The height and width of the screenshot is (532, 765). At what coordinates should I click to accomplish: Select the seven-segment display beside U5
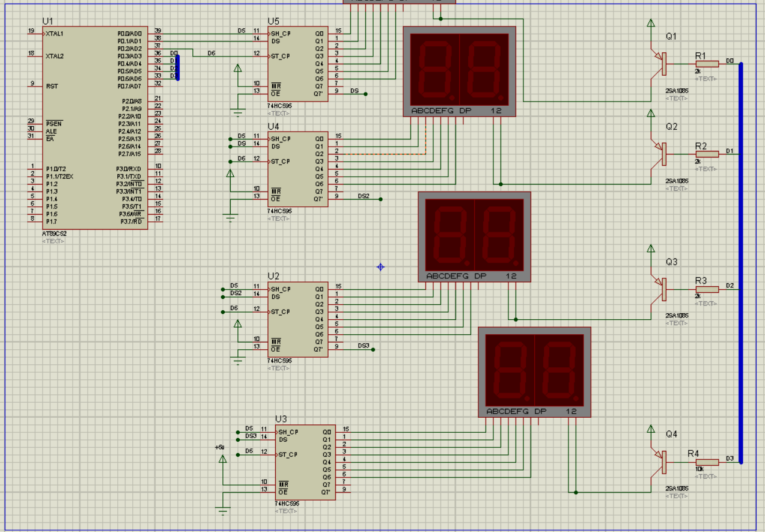pos(460,71)
